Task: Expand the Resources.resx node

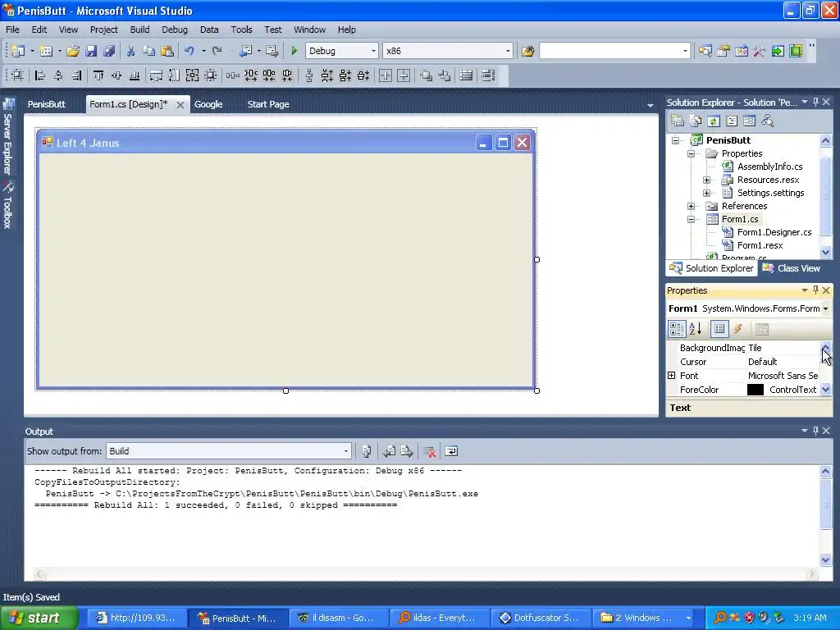Action: pyautogui.click(x=706, y=180)
